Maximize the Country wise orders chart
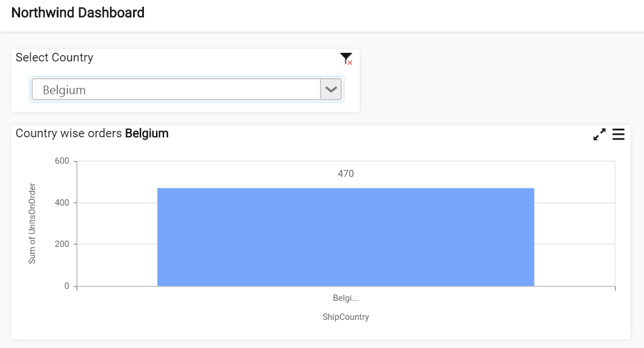Viewport: 644px width, 348px height. [x=599, y=134]
